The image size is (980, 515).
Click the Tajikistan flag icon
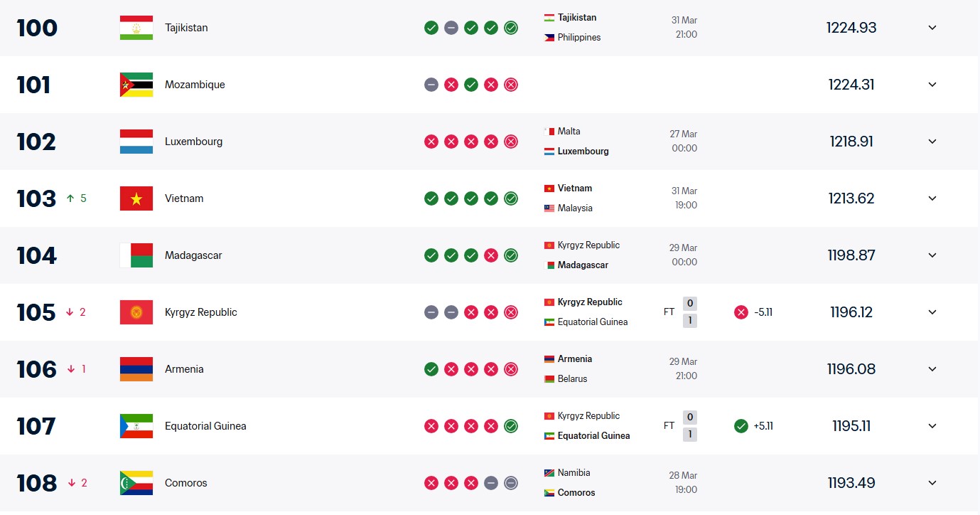[x=136, y=28]
